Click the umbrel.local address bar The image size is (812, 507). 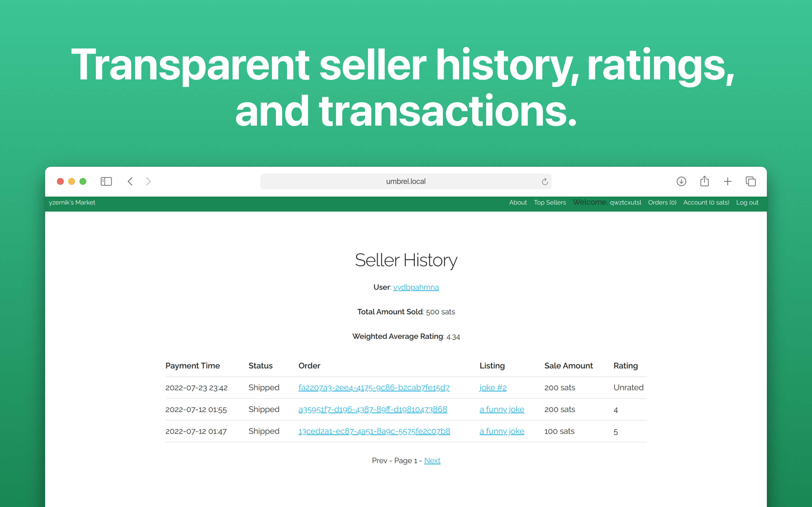tap(405, 181)
